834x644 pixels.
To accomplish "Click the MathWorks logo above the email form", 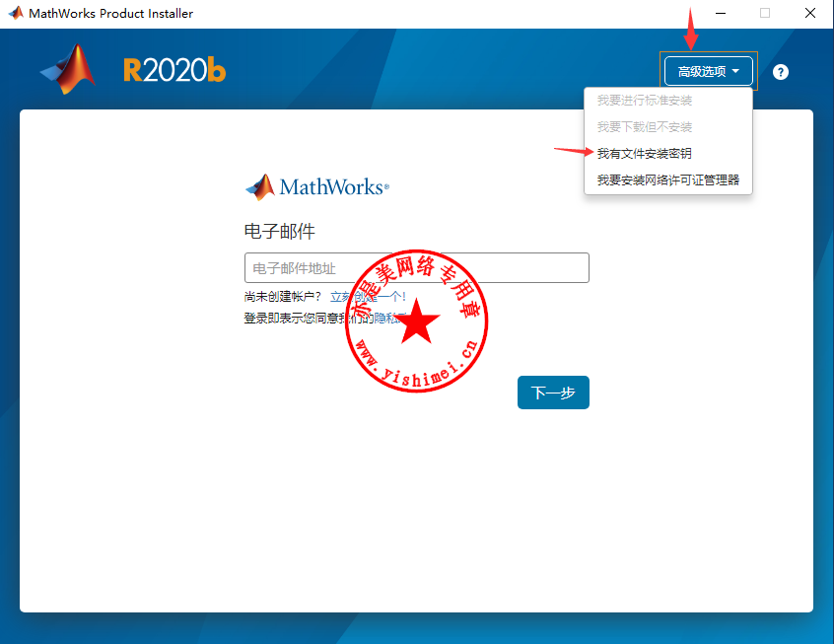I will coord(317,187).
